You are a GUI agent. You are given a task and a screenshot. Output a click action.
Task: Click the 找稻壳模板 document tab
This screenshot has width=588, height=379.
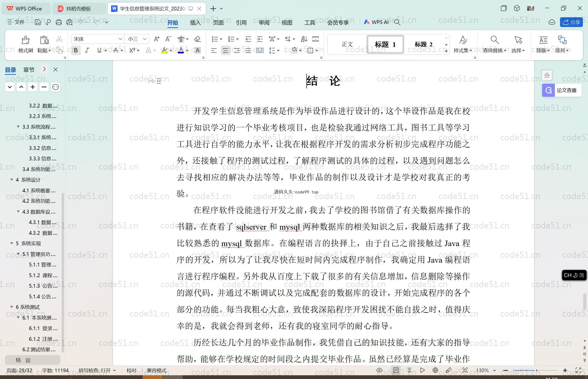point(79,9)
